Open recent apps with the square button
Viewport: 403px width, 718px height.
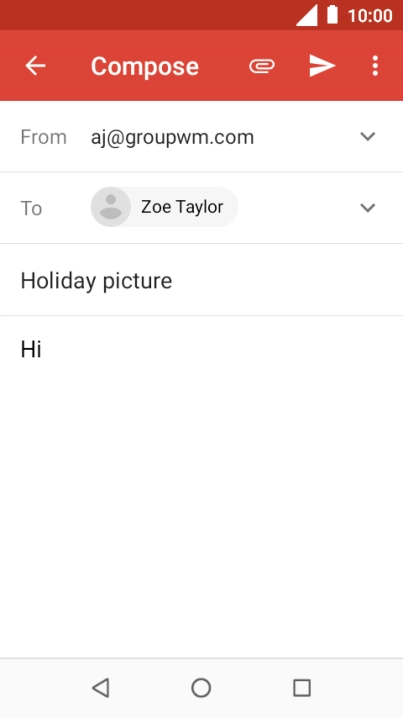[302, 687]
